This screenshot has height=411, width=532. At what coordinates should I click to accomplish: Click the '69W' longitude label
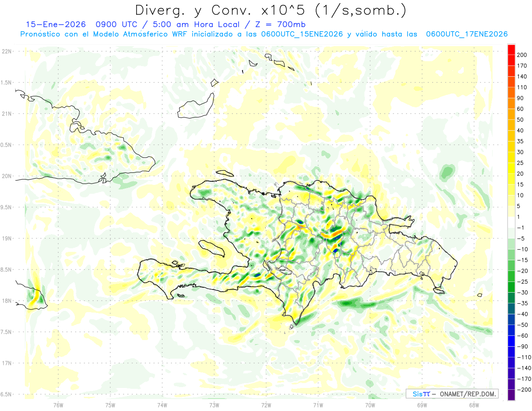pos(422,405)
